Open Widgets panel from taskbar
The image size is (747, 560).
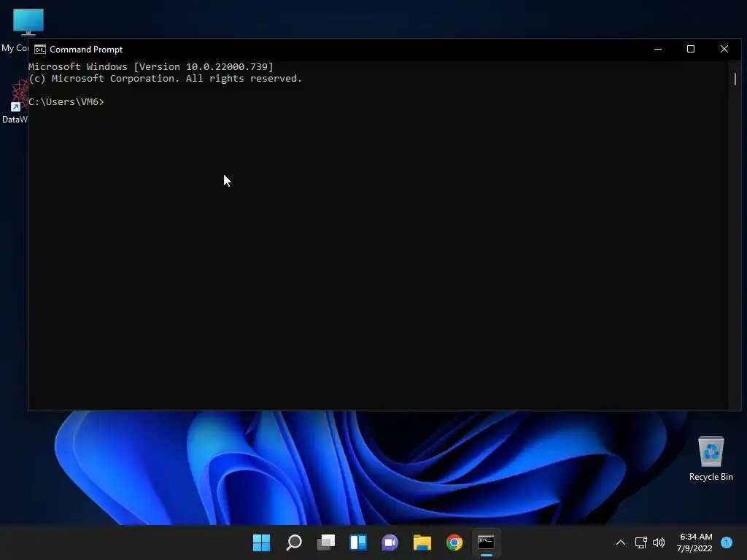click(x=357, y=542)
